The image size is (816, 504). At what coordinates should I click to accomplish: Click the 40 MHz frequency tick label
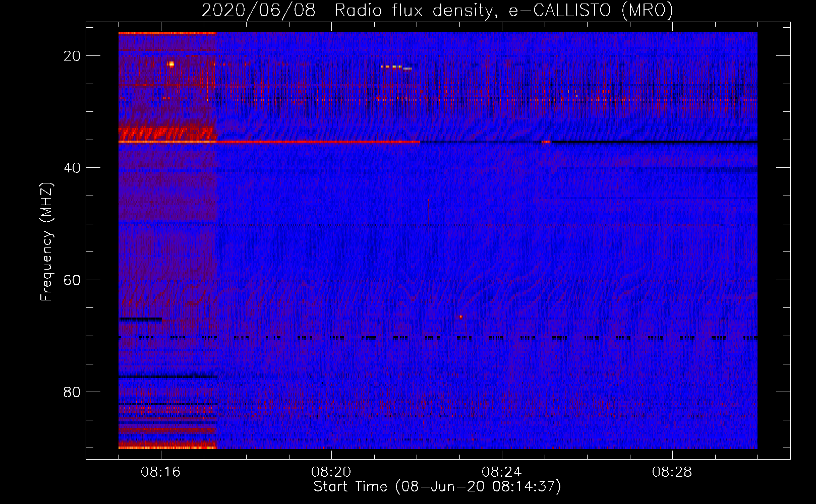pyautogui.click(x=72, y=168)
